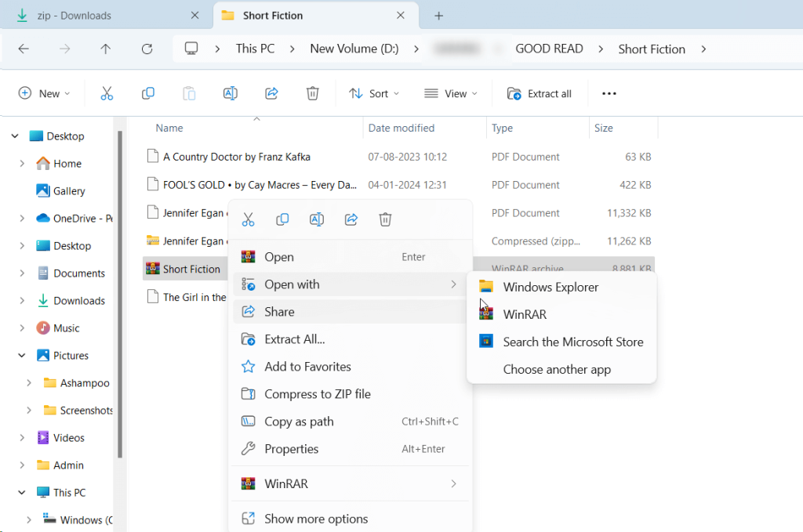Select A Country Doctor by Franz Kafka file
Image resolution: width=803 pixels, height=532 pixels.
(x=247, y=157)
